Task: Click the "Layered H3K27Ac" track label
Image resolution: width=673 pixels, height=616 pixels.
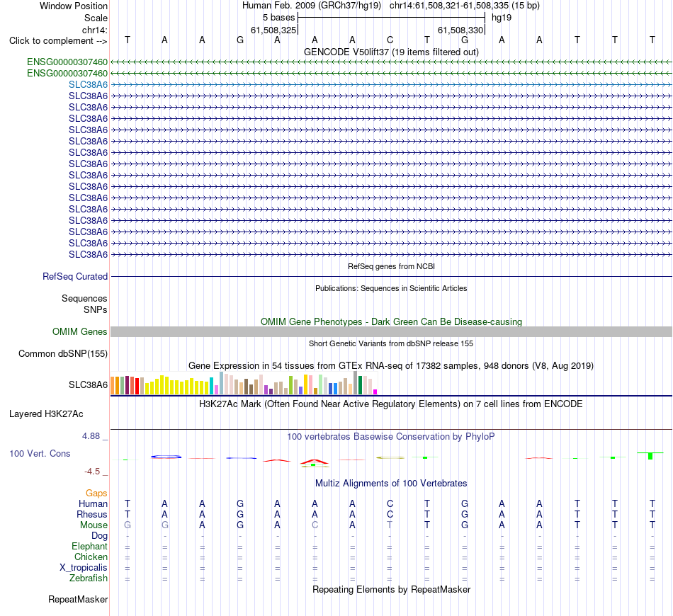Action: tap(46, 414)
